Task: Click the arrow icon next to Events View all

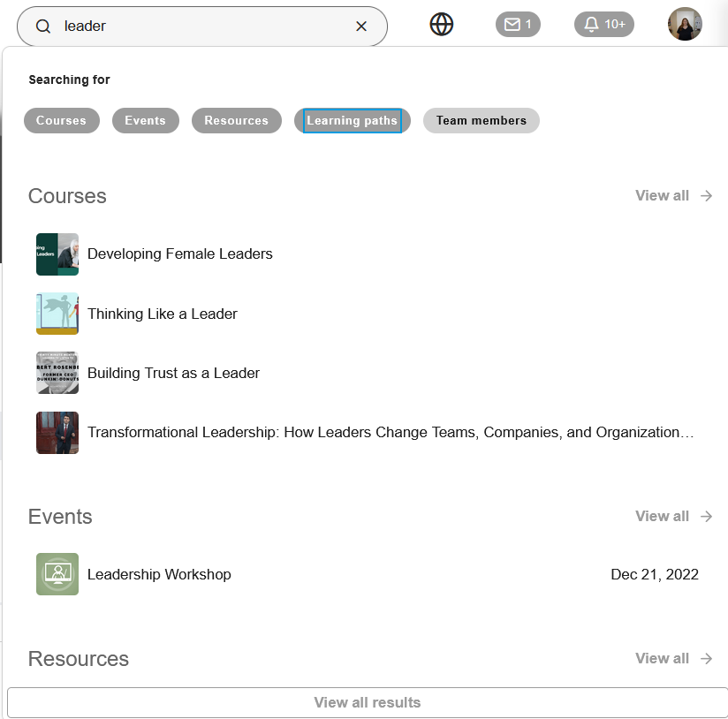Action: pos(704,516)
